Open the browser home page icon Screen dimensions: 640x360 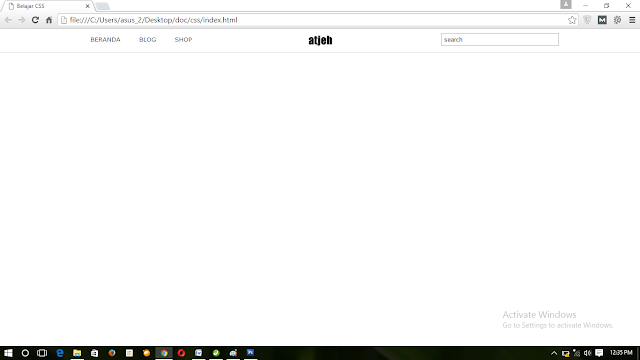pyautogui.click(x=49, y=20)
